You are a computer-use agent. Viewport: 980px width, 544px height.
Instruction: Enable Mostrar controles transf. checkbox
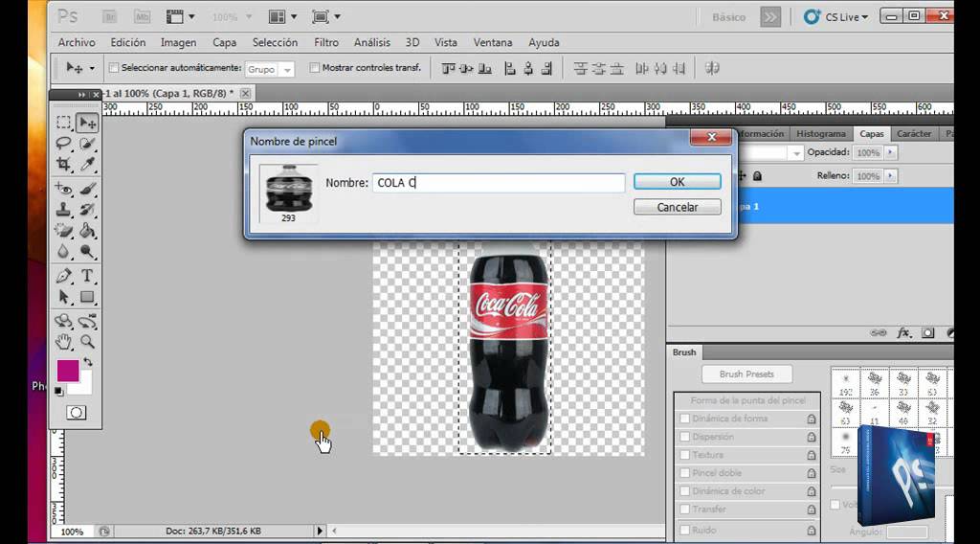click(314, 68)
